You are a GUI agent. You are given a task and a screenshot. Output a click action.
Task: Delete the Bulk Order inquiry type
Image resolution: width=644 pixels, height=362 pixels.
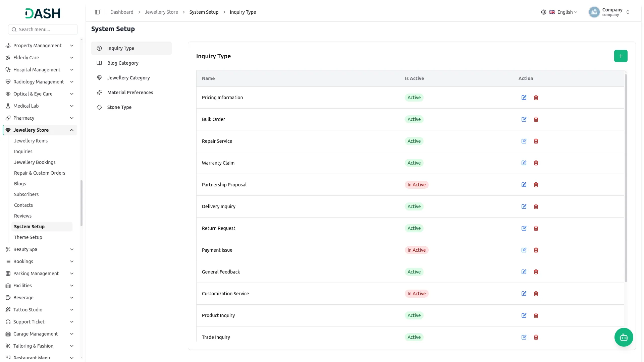536,119
